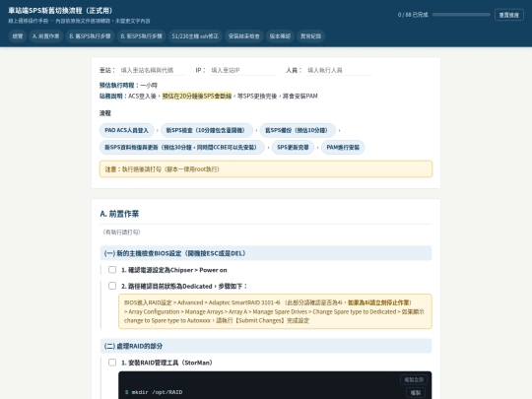Screen dimensions: 532x399
Task: Click the 預估執行時程 line
Action: (x=128, y=85)
